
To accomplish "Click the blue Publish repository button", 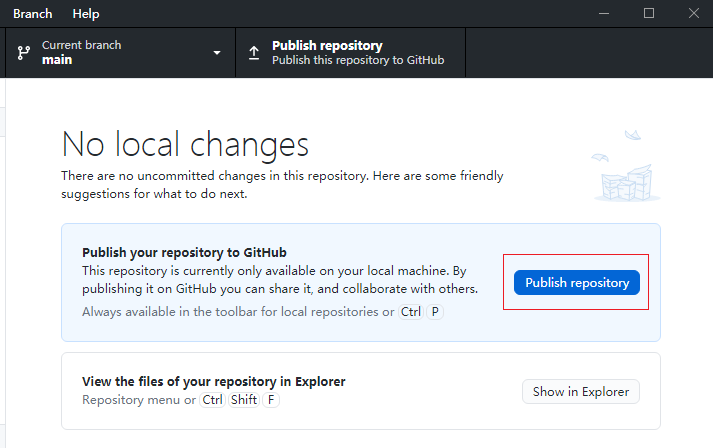I will 577,282.
